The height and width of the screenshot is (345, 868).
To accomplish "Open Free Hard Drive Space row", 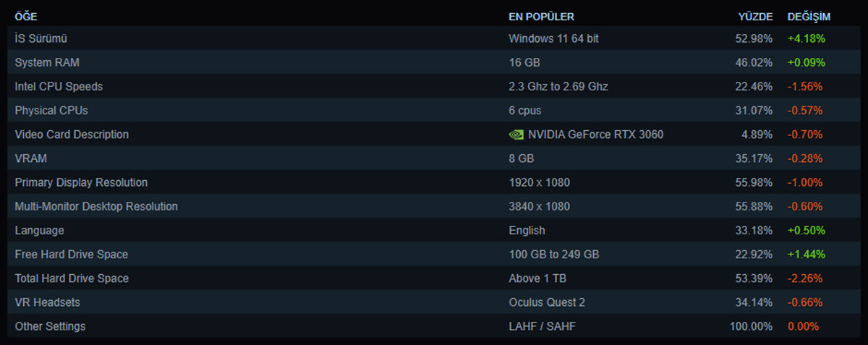I will point(433,254).
